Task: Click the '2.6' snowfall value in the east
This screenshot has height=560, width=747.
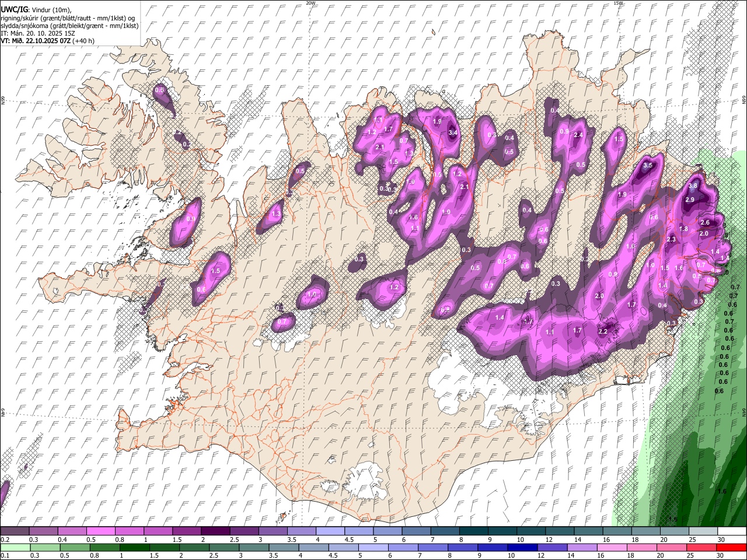Action: [x=704, y=222]
